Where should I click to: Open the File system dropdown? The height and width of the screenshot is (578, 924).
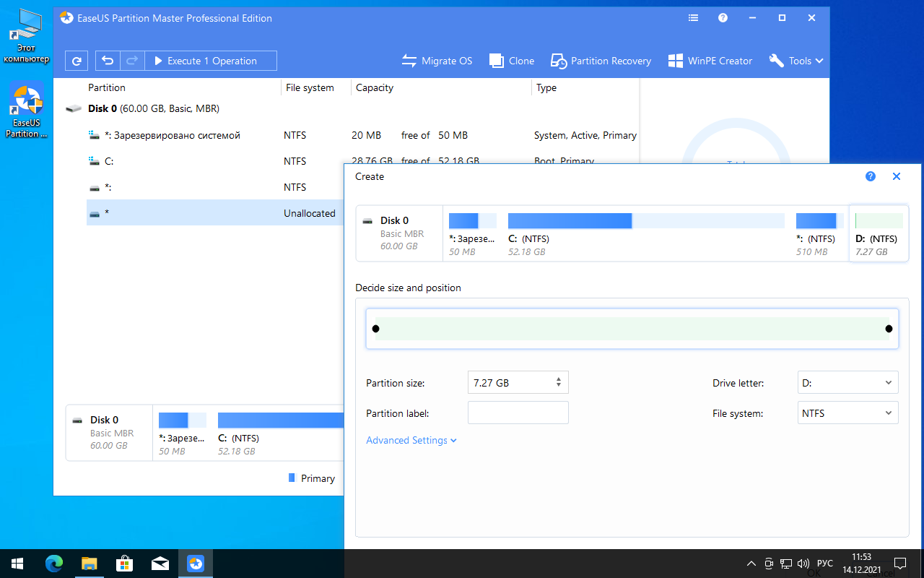(848, 413)
